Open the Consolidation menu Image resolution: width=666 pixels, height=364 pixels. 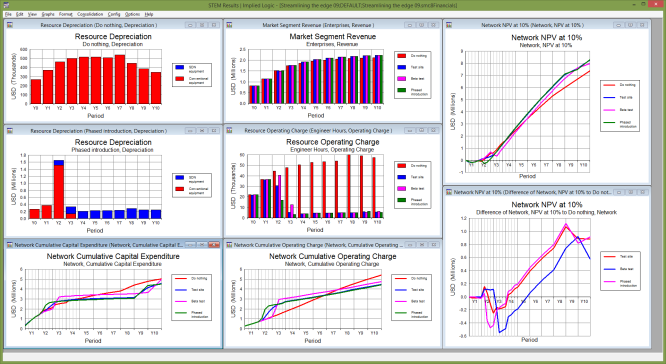click(x=90, y=14)
